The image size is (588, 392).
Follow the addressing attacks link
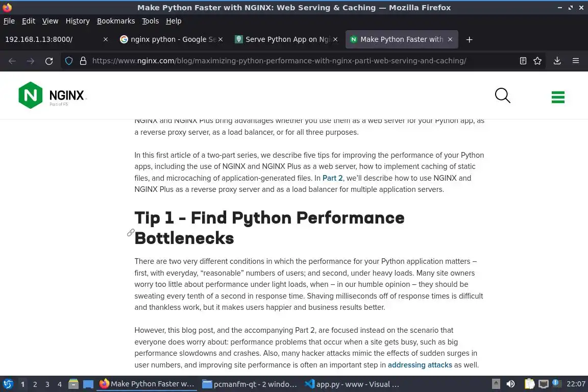[420, 365]
